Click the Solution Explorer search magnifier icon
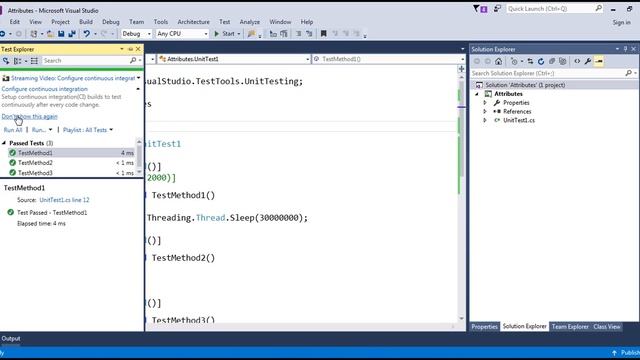Screen dimensions: 640x360 [x=628, y=73]
